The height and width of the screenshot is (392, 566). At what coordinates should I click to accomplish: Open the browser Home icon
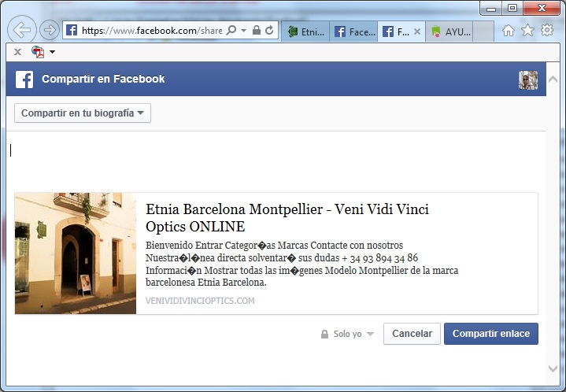click(x=509, y=31)
